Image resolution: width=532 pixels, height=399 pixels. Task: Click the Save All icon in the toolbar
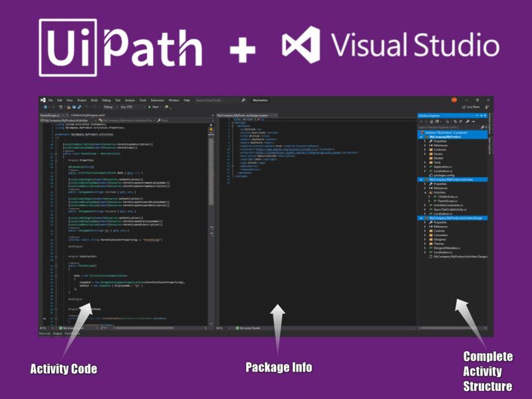point(80,106)
